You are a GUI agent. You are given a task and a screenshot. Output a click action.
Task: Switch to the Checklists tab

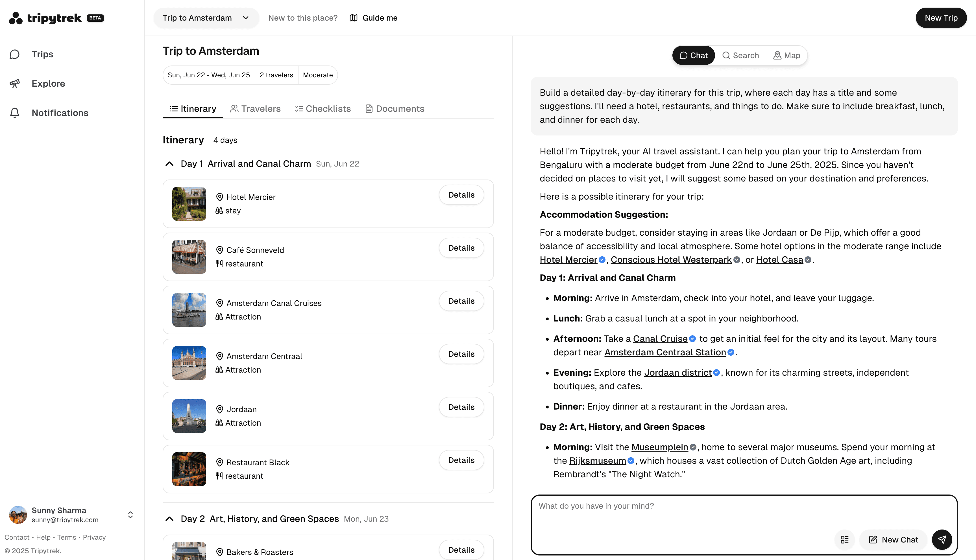point(323,109)
